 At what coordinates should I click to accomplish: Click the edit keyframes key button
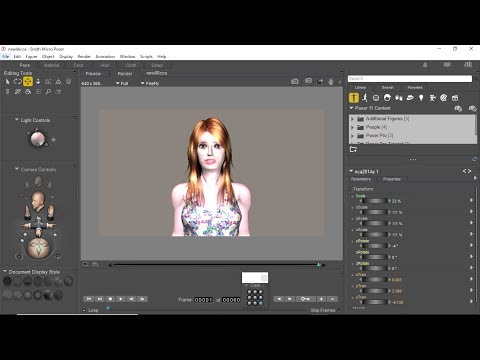[x=305, y=299]
